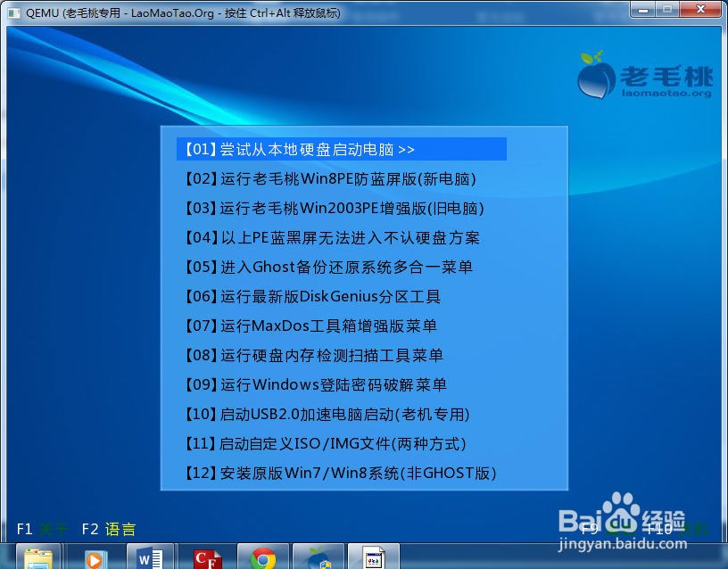The image size is (728, 569).
Task: Open entry 07 MaxDos toolbox menu
Action: (310, 326)
